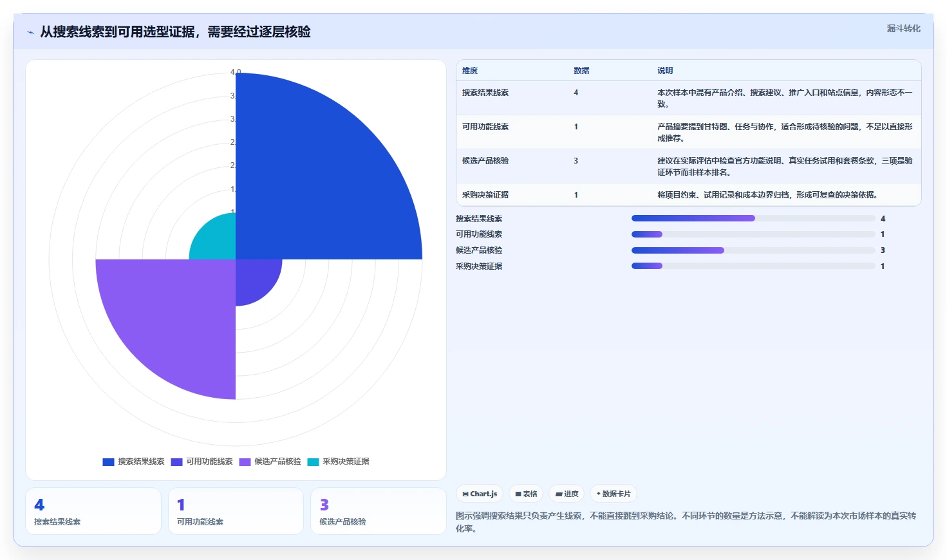
Task: Toggle the 候选产品核验 legend color box
Action: (x=245, y=462)
